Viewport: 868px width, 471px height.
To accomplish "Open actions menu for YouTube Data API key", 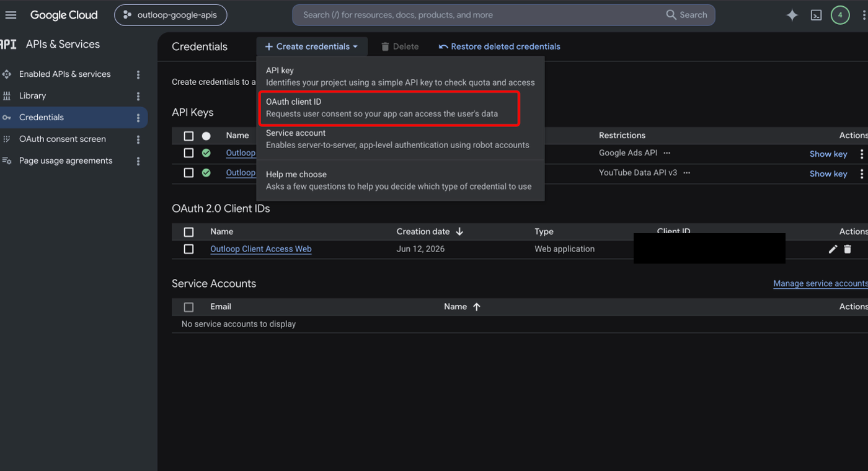I will tap(861, 174).
